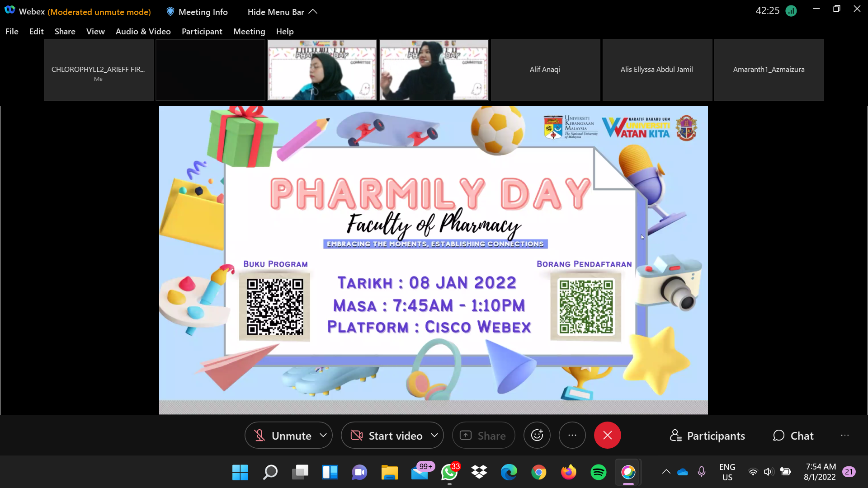Screen dimensions: 868x488
Task: Open the Participants panel
Action: pyautogui.click(x=707, y=436)
